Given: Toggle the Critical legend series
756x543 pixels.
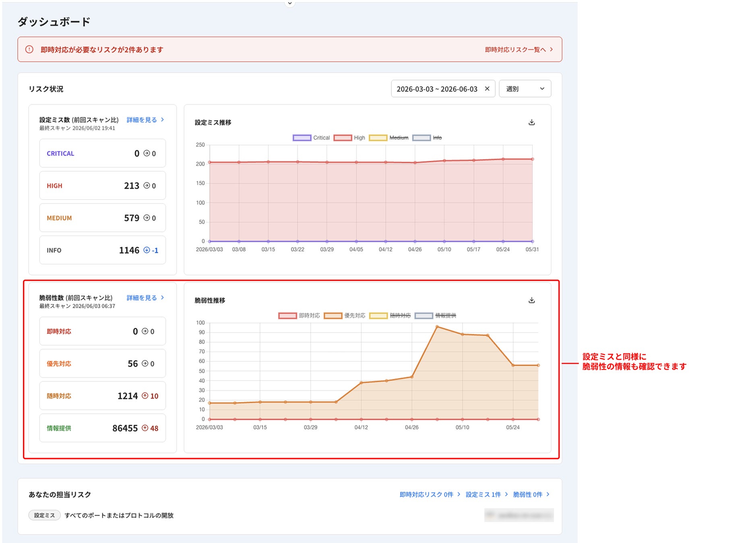Looking at the screenshot, I should tap(311, 138).
